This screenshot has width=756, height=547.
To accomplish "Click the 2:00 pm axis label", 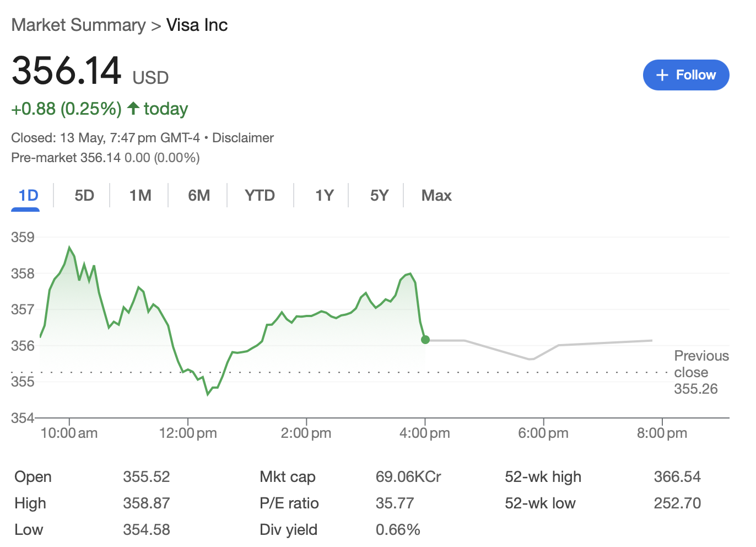I will [306, 433].
